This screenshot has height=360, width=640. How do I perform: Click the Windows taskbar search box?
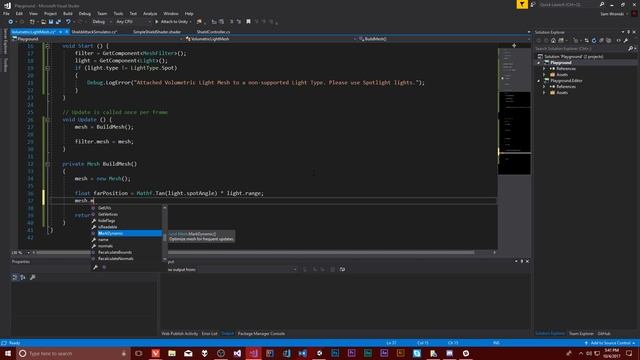73,353
